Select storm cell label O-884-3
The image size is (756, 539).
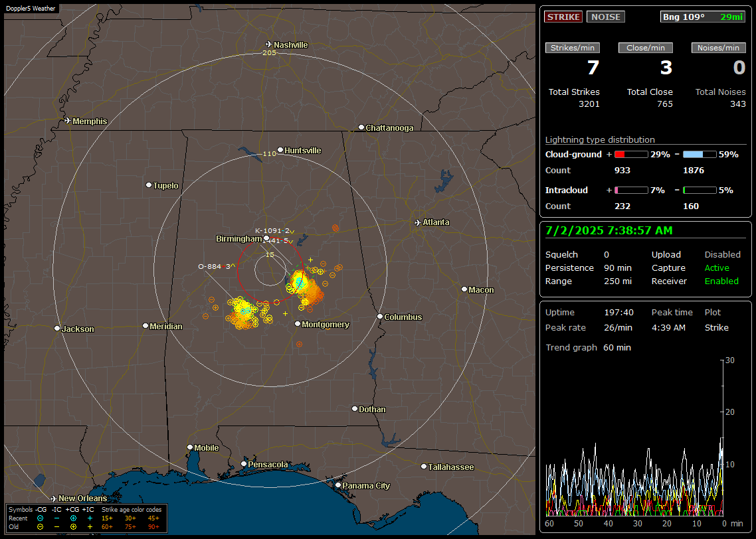[x=215, y=266]
